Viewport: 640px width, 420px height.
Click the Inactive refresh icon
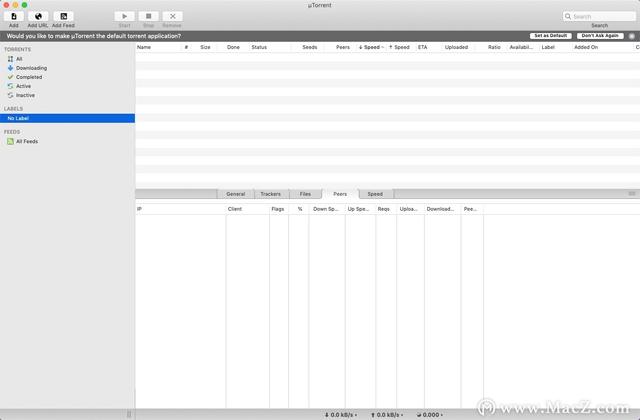click(x=10, y=95)
